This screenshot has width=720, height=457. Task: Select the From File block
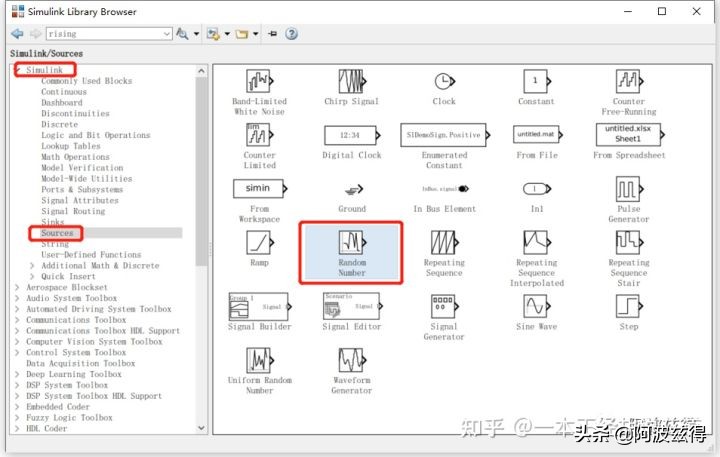[537, 135]
